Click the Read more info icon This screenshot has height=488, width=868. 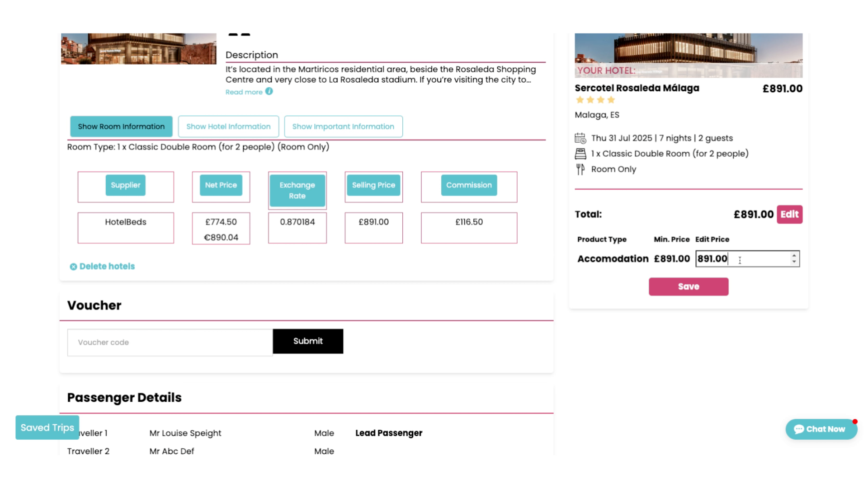click(269, 91)
